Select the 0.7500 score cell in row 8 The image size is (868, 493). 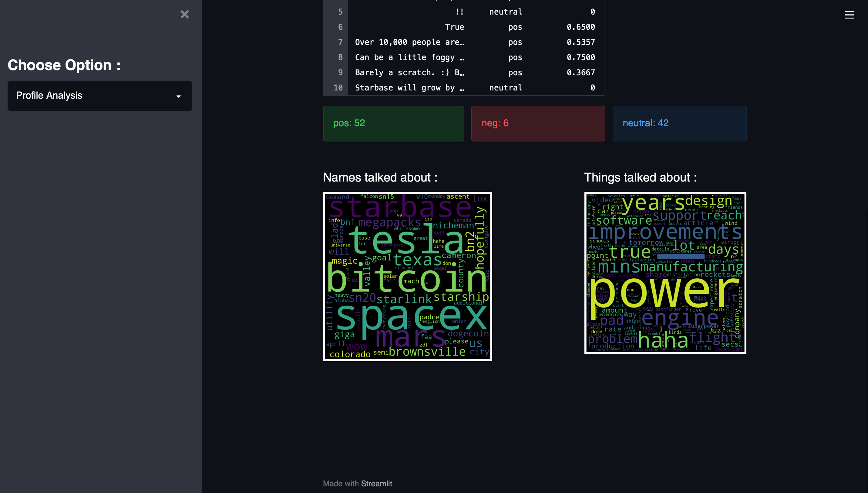pyautogui.click(x=580, y=58)
